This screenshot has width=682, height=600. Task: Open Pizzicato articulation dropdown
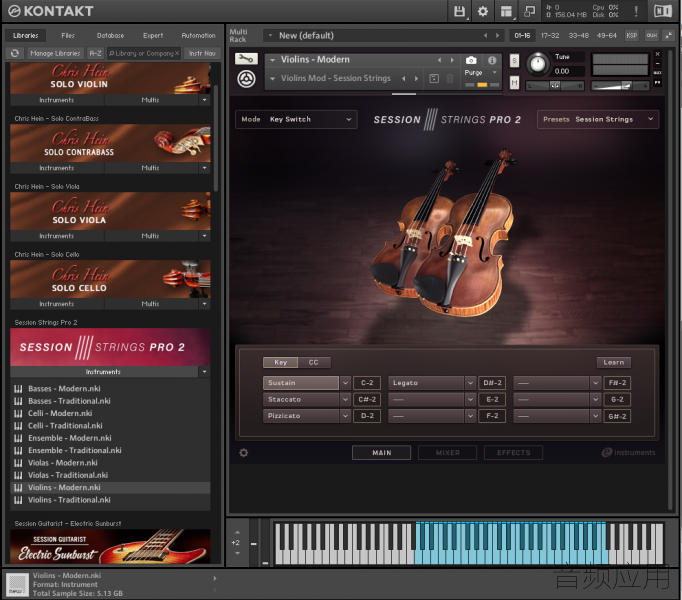click(x=345, y=416)
